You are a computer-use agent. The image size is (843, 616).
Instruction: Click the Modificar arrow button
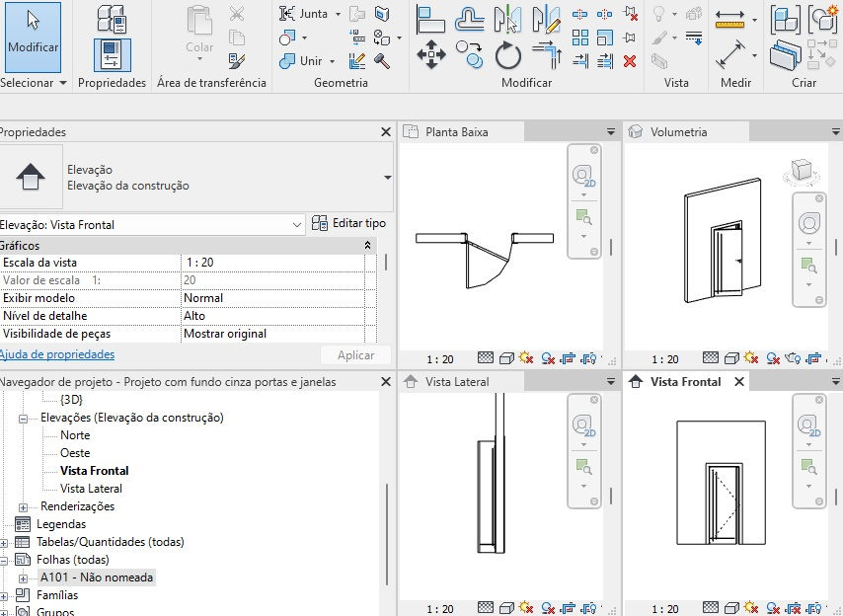[33, 37]
